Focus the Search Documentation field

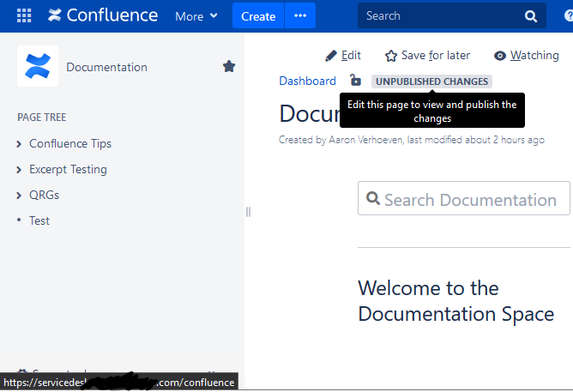tap(464, 198)
